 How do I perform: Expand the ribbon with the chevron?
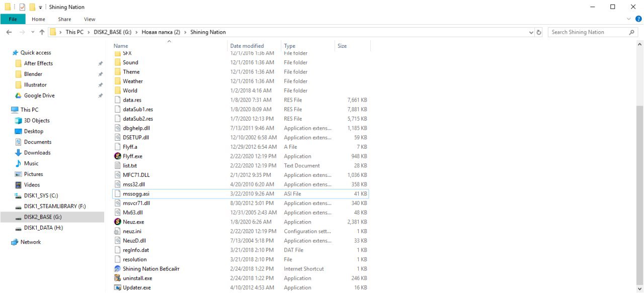point(629,19)
